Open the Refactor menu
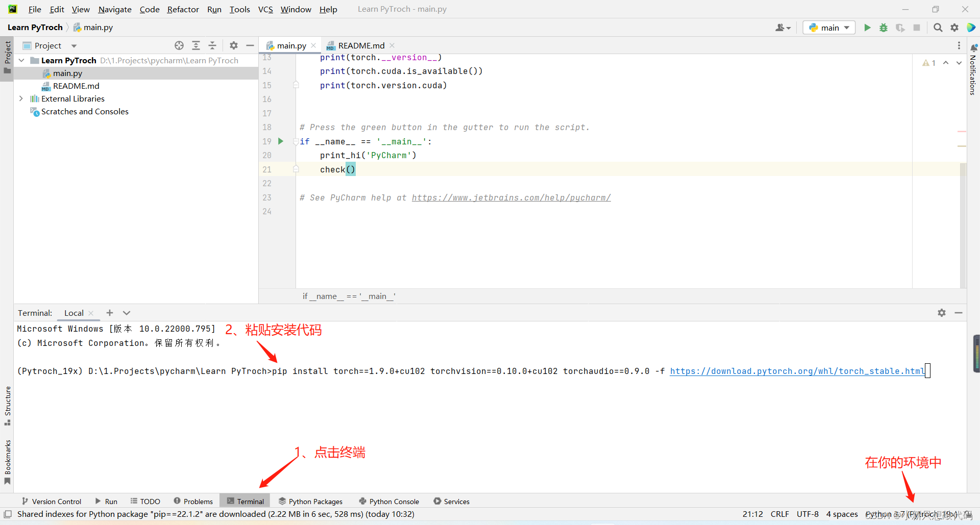This screenshot has height=525, width=980. (x=183, y=9)
